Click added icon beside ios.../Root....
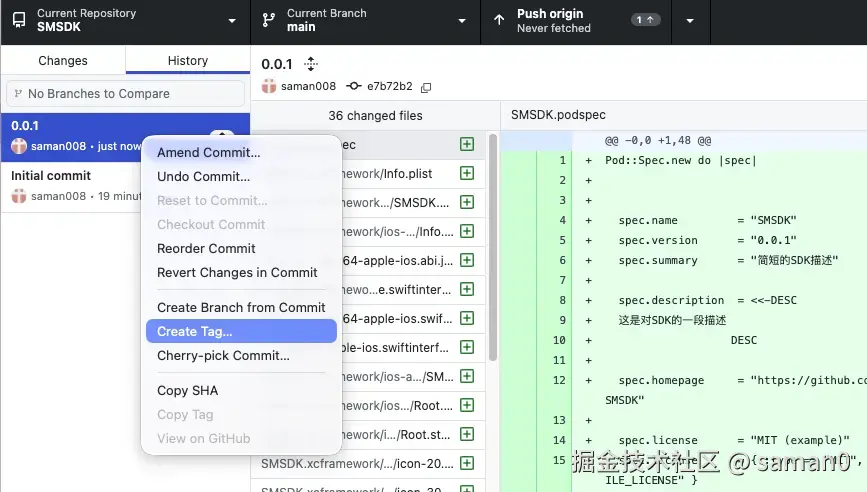867x492 pixels. coord(467,406)
